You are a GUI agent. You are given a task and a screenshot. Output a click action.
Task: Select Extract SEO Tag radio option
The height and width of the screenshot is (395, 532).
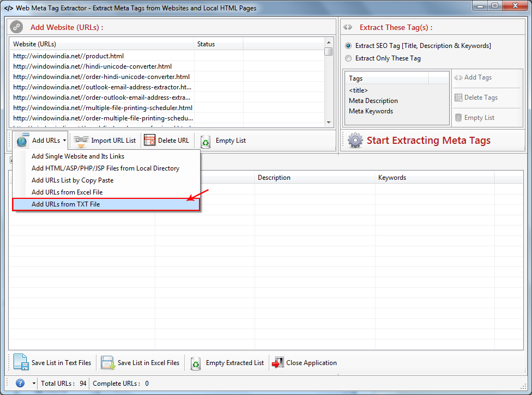click(x=348, y=46)
